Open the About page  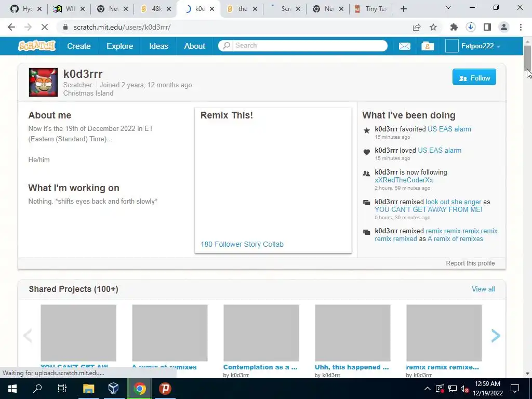(x=194, y=46)
